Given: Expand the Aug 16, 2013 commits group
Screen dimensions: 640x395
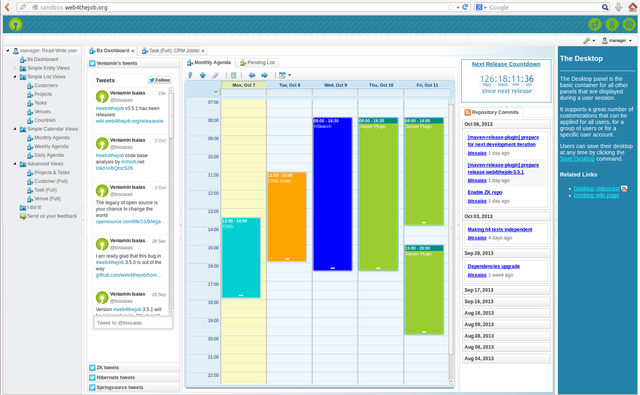Looking at the screenshot, I should pyautogui.click(x=506, y=313).
